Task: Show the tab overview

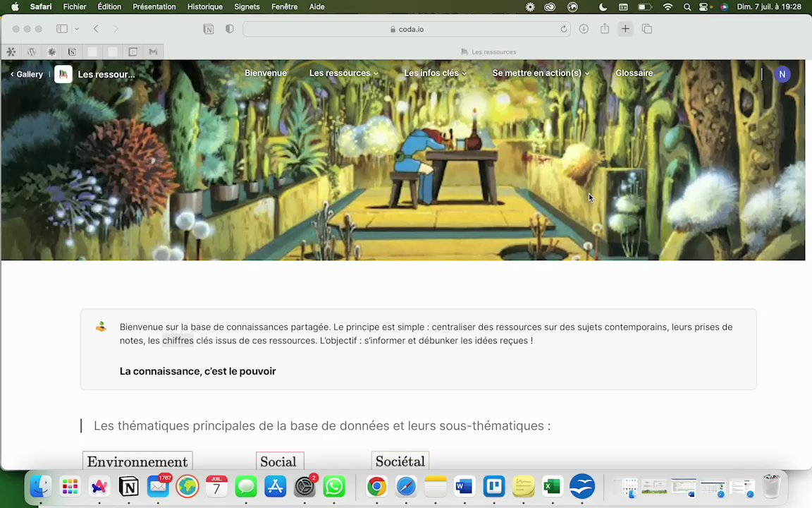Action: [x=647, y=29]
